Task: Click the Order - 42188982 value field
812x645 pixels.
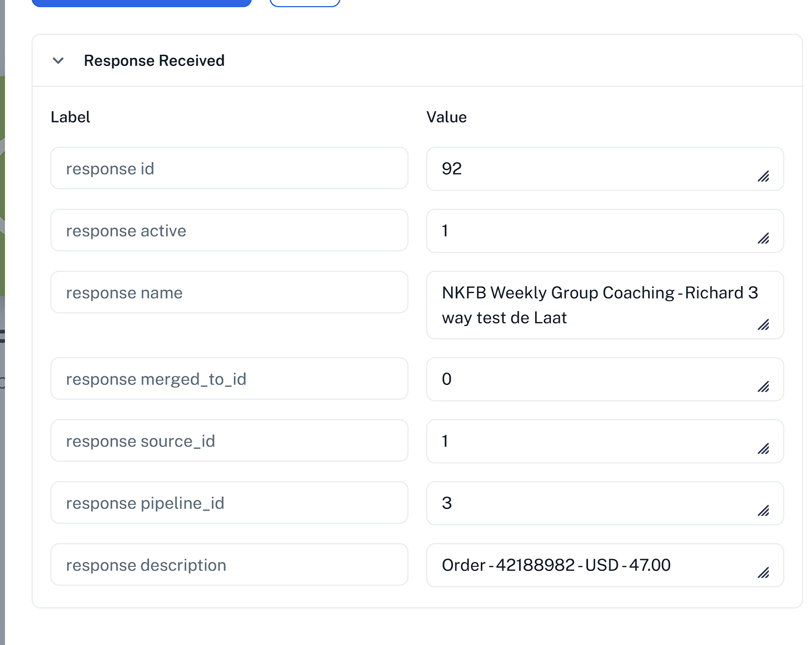Action: (605, 565)
